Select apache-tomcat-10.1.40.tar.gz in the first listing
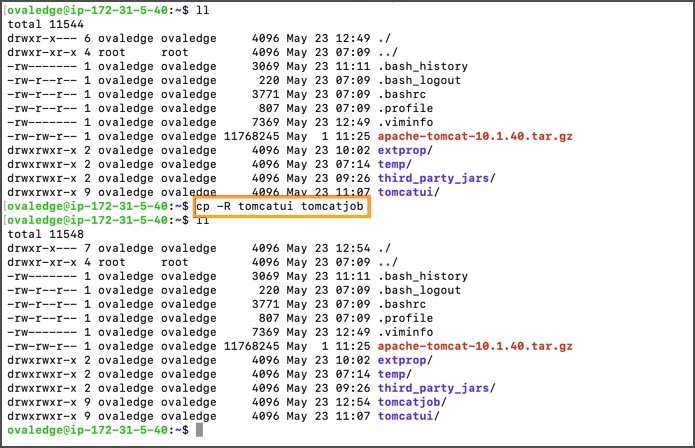This screenshot has height=448, width=695. point(475,135)
